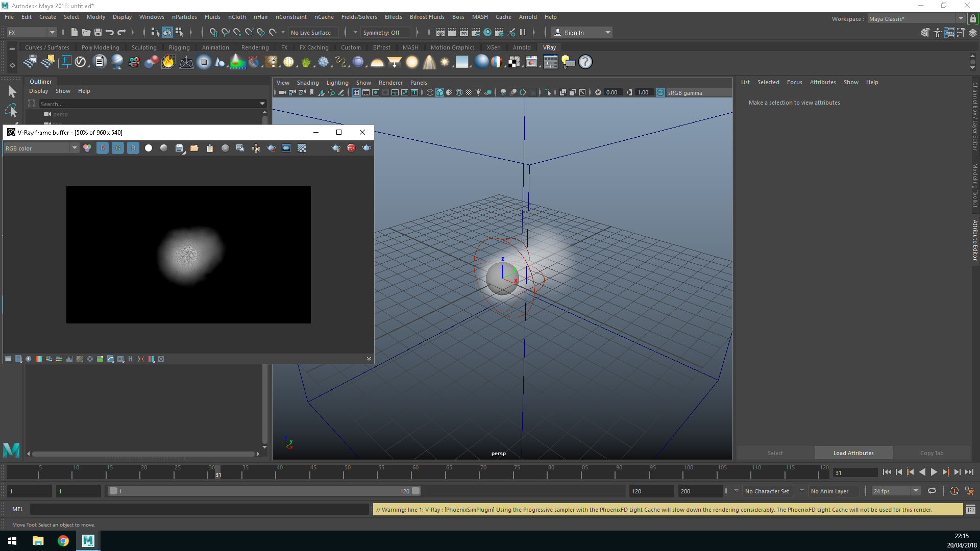980x551 pixels.
Task: Save the rendered image in the frame buffer
Action: click(x=179, y=148)
